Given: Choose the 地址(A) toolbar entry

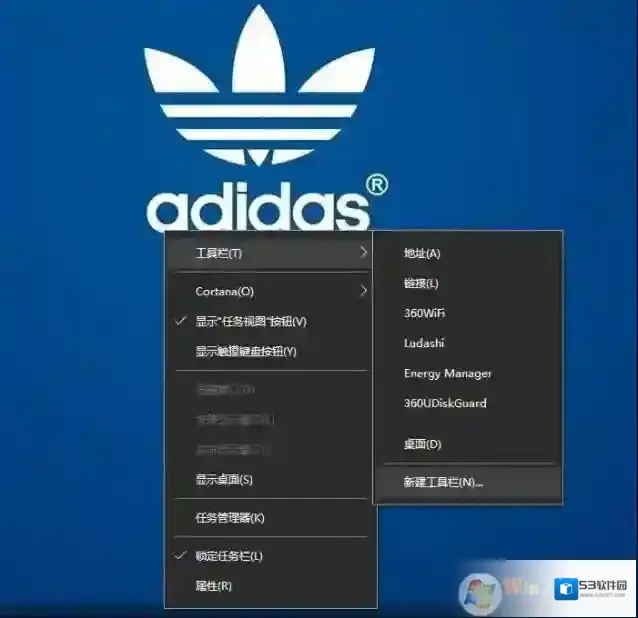Looking at the screenshot, I should click(x=422, y=254).
